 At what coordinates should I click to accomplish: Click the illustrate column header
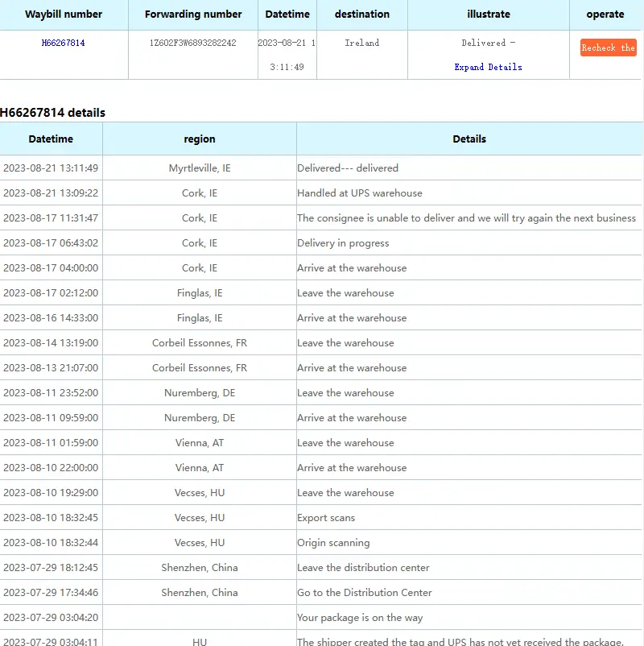489,14
